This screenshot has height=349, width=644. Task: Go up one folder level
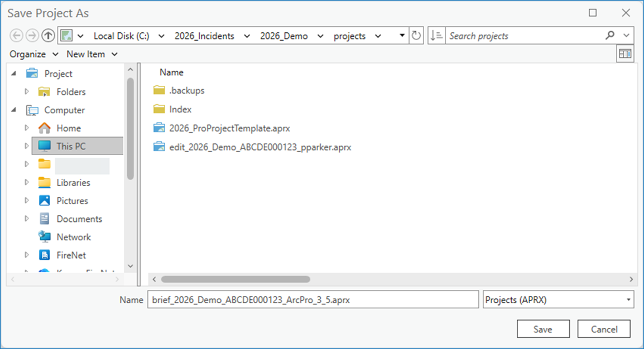pos(49,36)
